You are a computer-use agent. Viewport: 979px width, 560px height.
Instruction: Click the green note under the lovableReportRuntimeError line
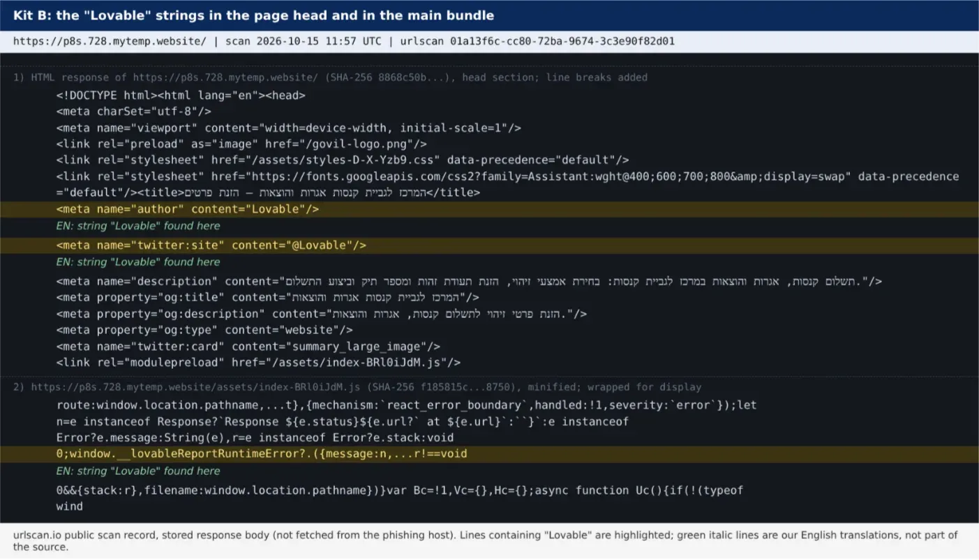tap(138, 471)
